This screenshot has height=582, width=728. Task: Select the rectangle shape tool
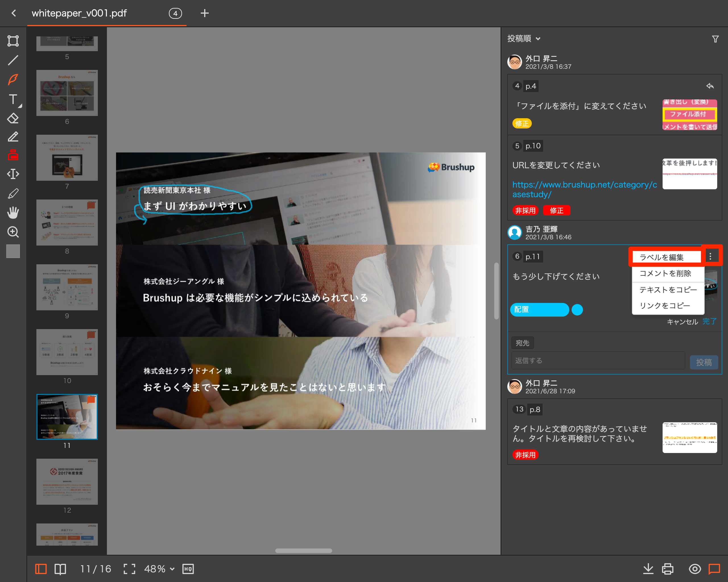click(x=13, y=41)
